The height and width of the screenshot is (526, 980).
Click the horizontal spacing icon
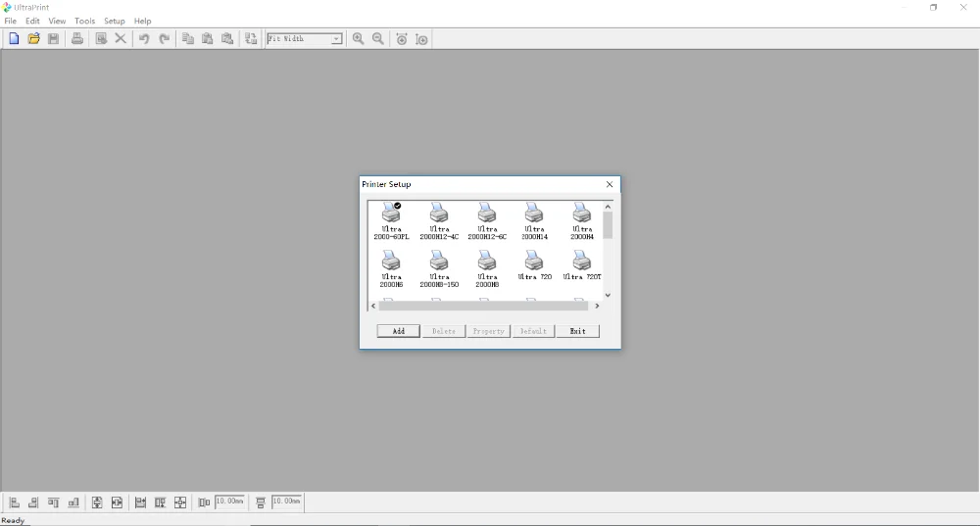[x=204, y=502]
